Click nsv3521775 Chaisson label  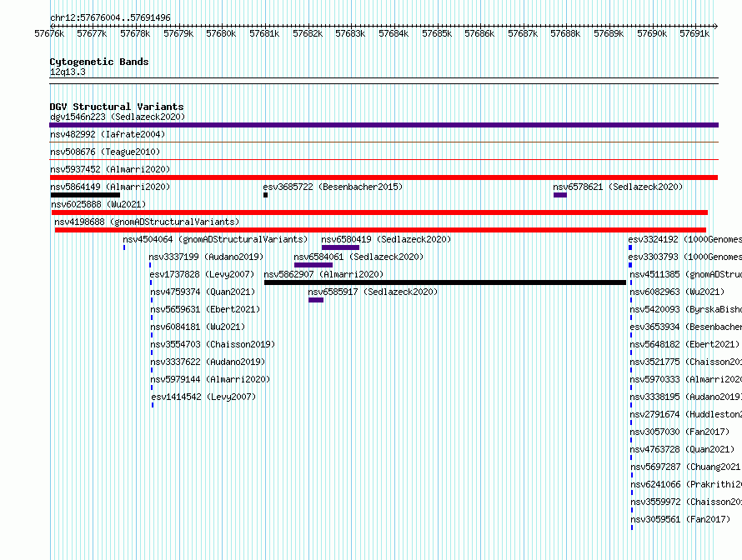pyautogui.click(x=685, y=362)
